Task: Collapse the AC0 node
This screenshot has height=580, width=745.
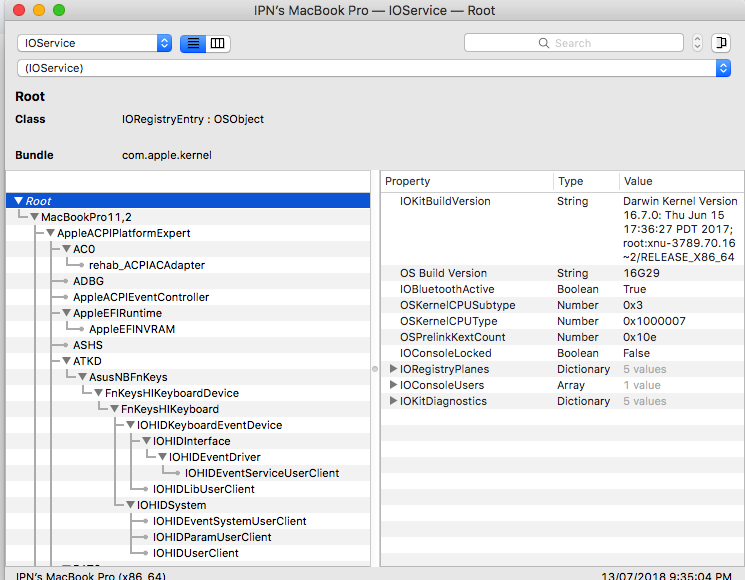Action: (67, 249)
